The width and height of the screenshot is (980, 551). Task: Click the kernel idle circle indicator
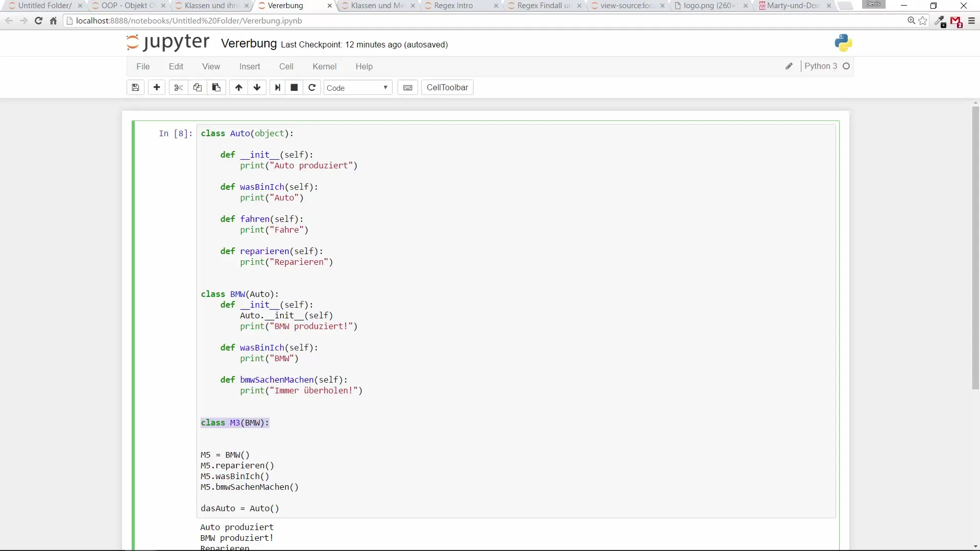(846, 66)
